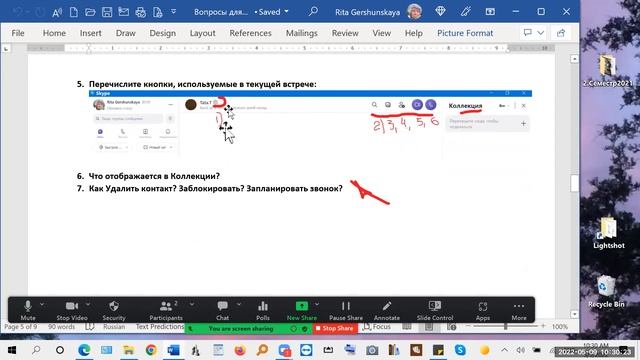The image size is (640, 360).
Task: Expand the Comments dropdown chevron
Action: click(x=540, y=33)
